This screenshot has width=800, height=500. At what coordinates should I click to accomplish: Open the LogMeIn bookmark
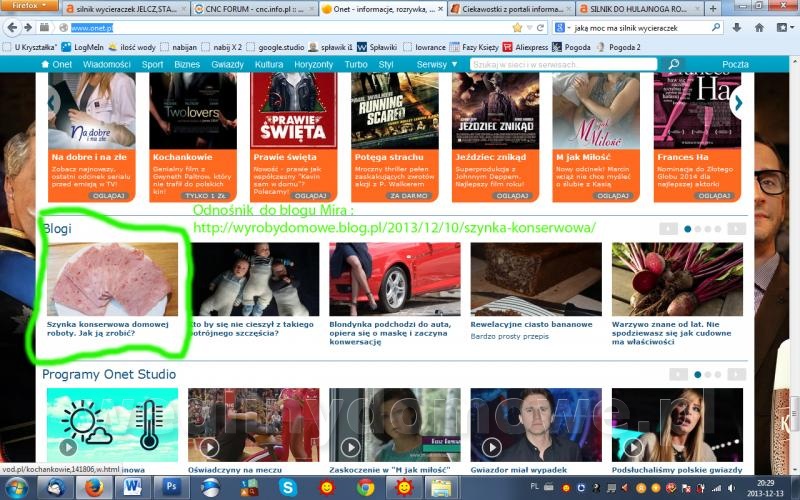tap(83, 47)
